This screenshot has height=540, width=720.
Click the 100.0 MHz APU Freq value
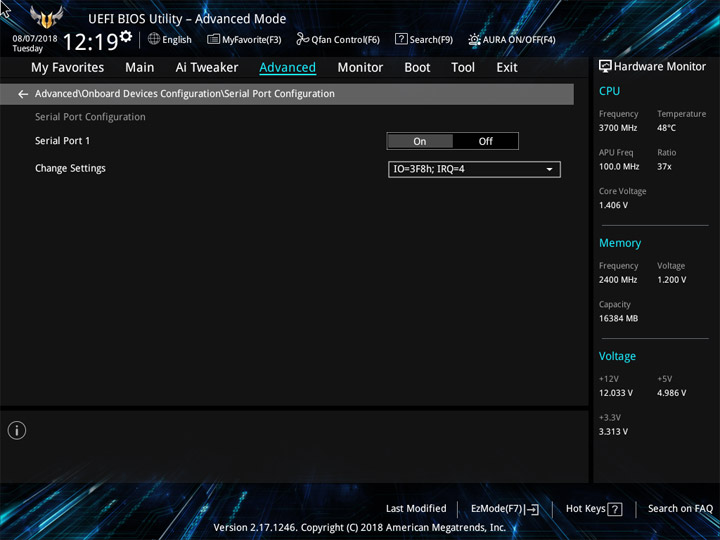(x=619, y=167)
